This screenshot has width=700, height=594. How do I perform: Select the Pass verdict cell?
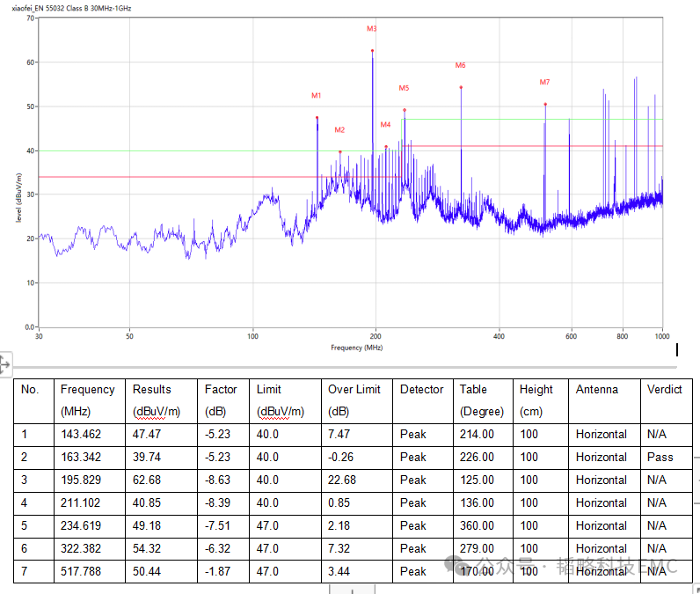point(660,457)
